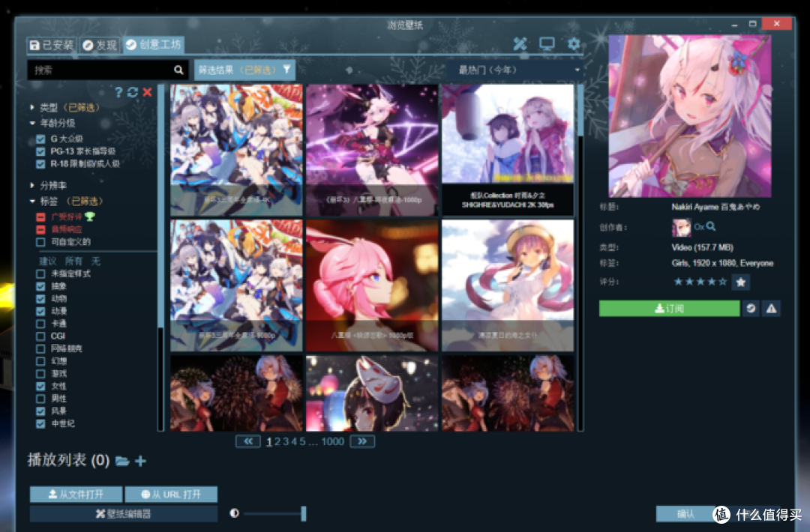Switch to the 已安装 tab
This screenshot has height=532, width=810.
(51, 46)
